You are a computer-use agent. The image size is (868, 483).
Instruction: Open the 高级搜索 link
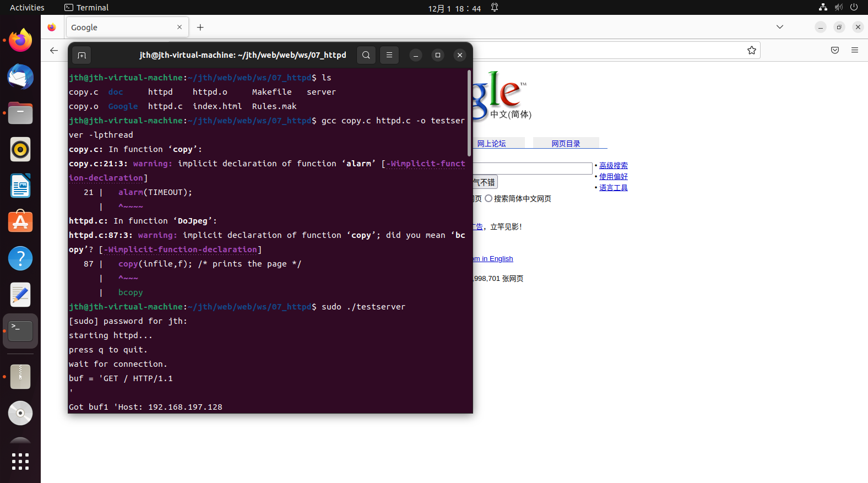point(614,165)
